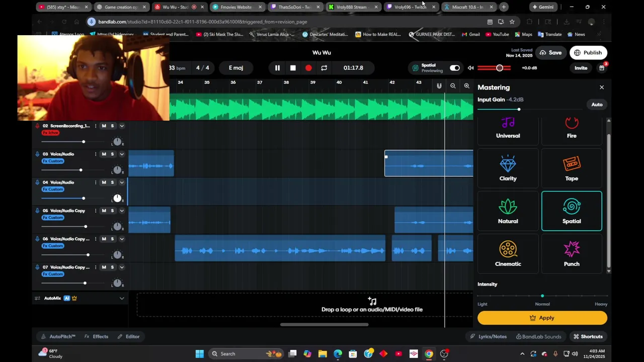Toggle the Spatial previewing switch
644x362 pixels.
(455, 68)
